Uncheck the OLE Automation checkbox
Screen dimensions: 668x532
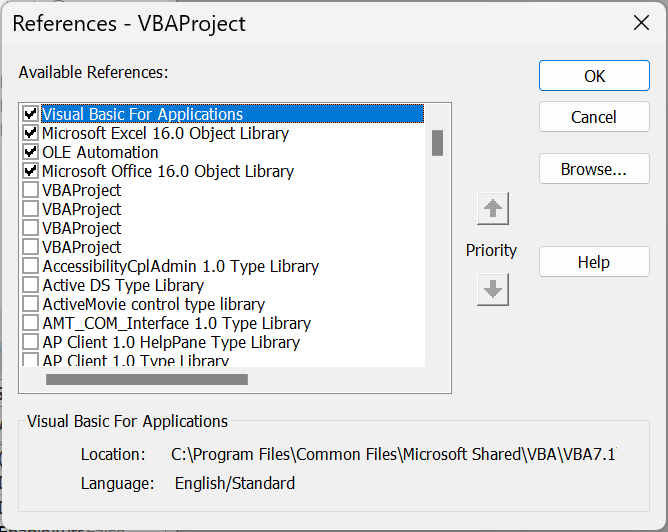point(30,152)
